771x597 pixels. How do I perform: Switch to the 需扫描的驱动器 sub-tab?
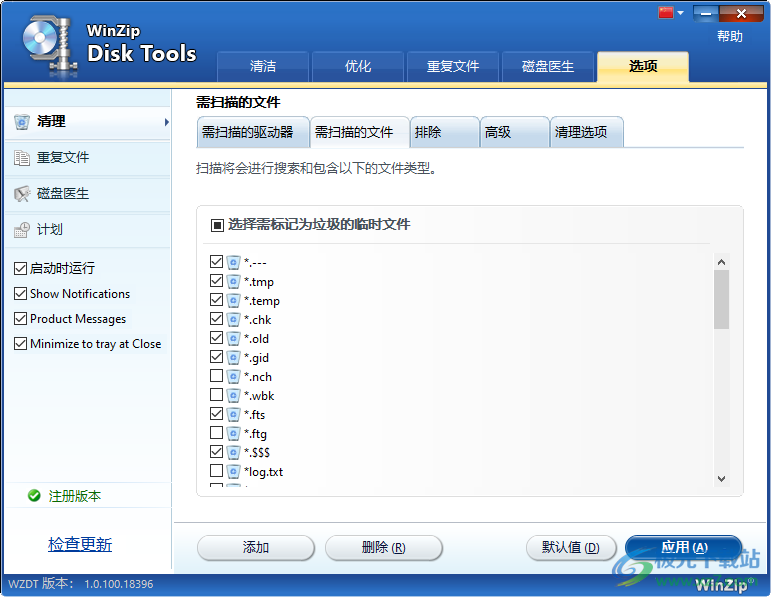pyautogui.click(x=253, y=132)
